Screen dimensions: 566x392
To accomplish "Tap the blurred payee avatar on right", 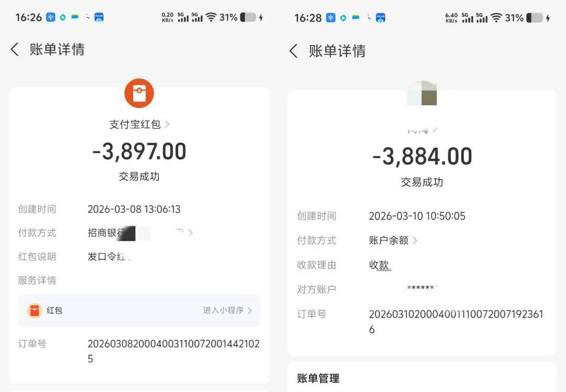I will (421, 93).
